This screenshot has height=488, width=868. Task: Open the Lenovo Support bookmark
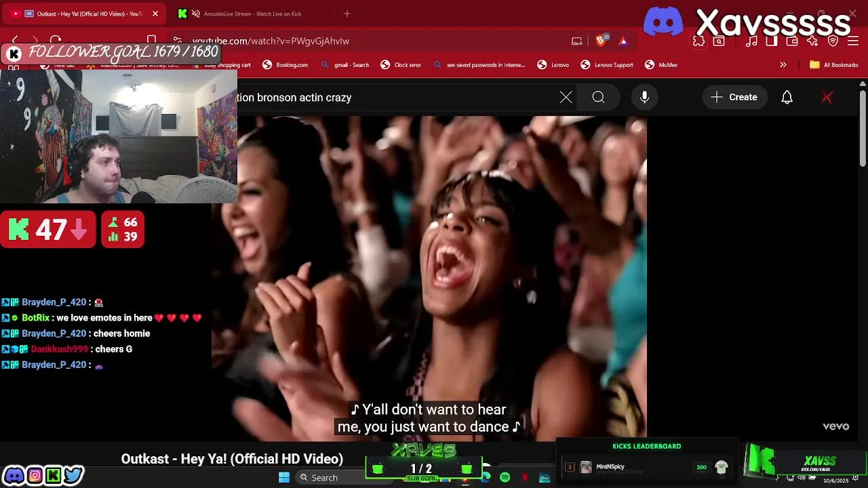607,65
